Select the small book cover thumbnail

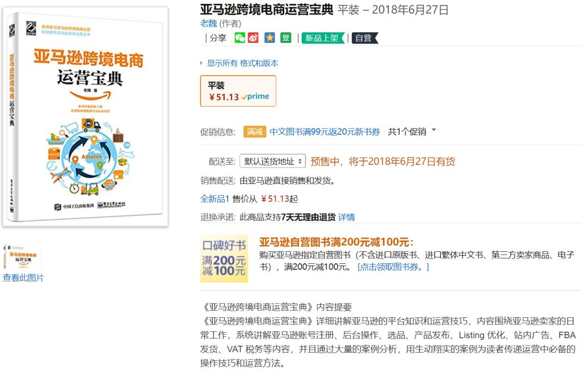(x=22, y=257)
